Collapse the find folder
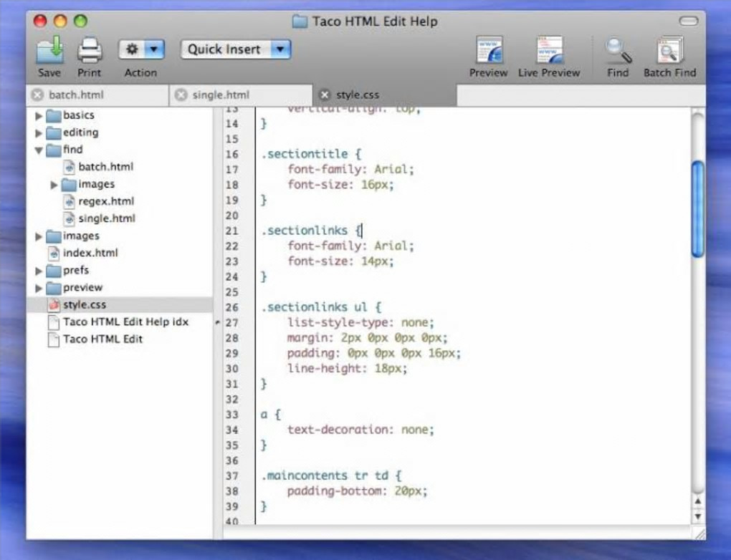Screen dimensions: 731x560 pyautogui.click(x=39, y=150)
